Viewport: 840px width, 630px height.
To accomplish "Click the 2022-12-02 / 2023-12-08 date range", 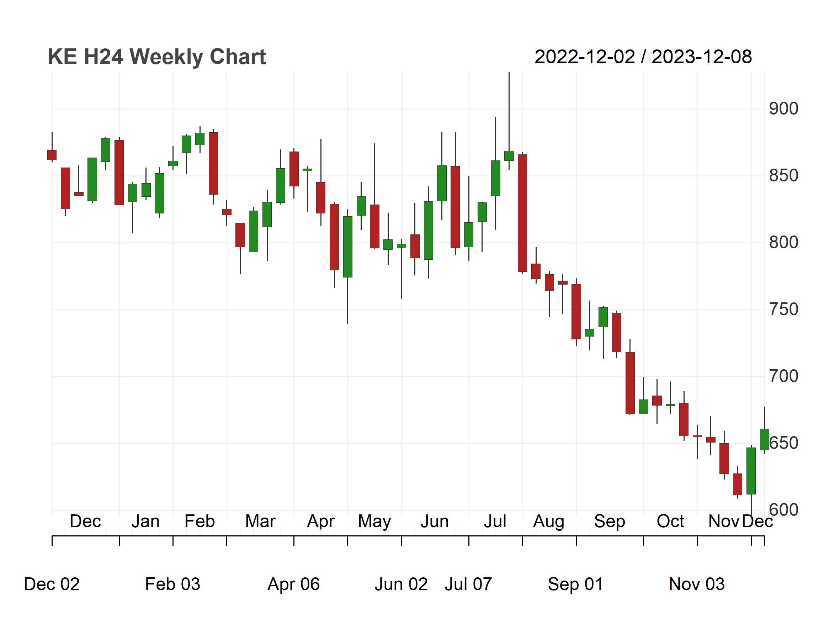I will point(643,57).
